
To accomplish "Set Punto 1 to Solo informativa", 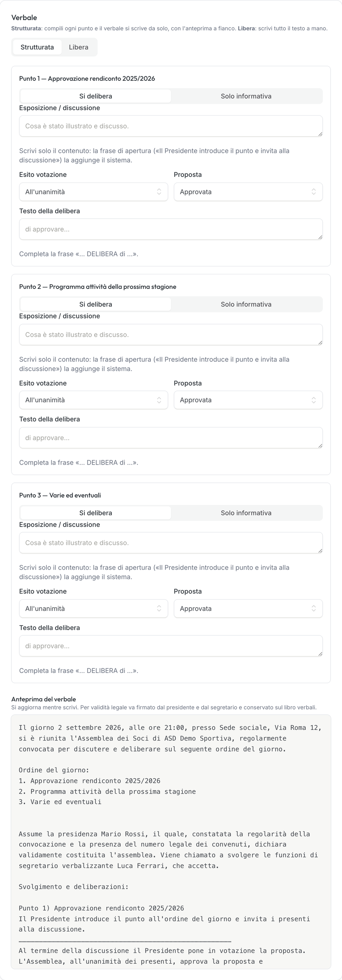I will [246, 96].
